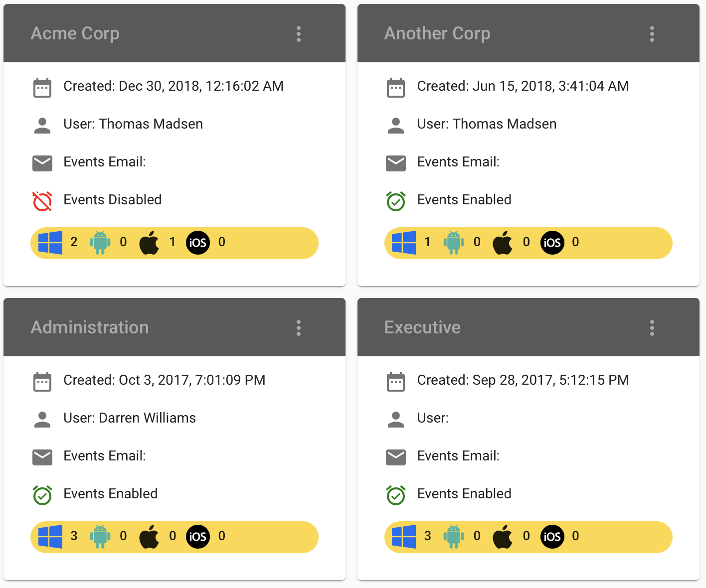This screenshot has width=706, height=588.
Task: Click the Events Enabled alarm icon on Executive
Action: point(396,495)
